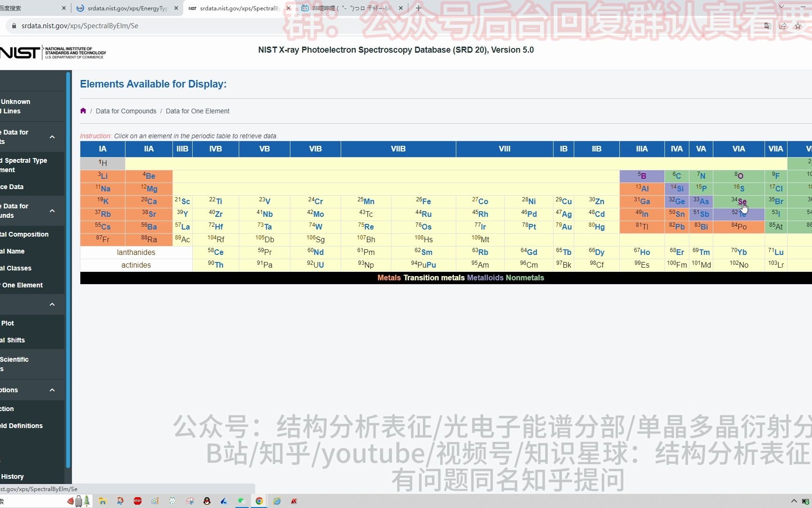The image size is (812, 508).
Task: Select fluorine (F) element
Action: tap(775, 175)
